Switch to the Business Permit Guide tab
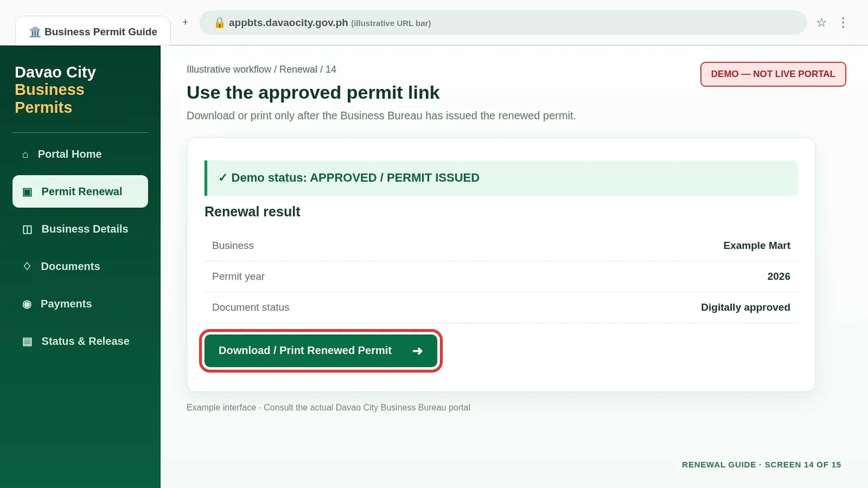This screenshot has width=868, height=488. click(x=93, y=31)
